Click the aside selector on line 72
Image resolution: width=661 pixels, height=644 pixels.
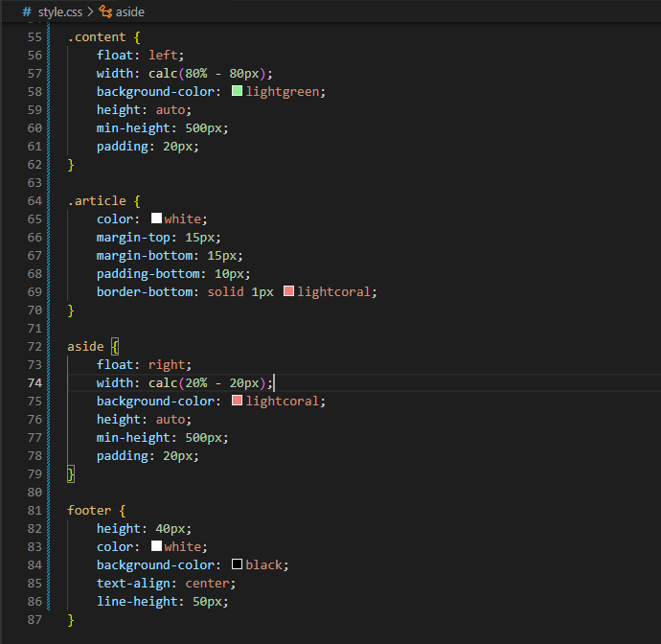click(x=85, y=347)
